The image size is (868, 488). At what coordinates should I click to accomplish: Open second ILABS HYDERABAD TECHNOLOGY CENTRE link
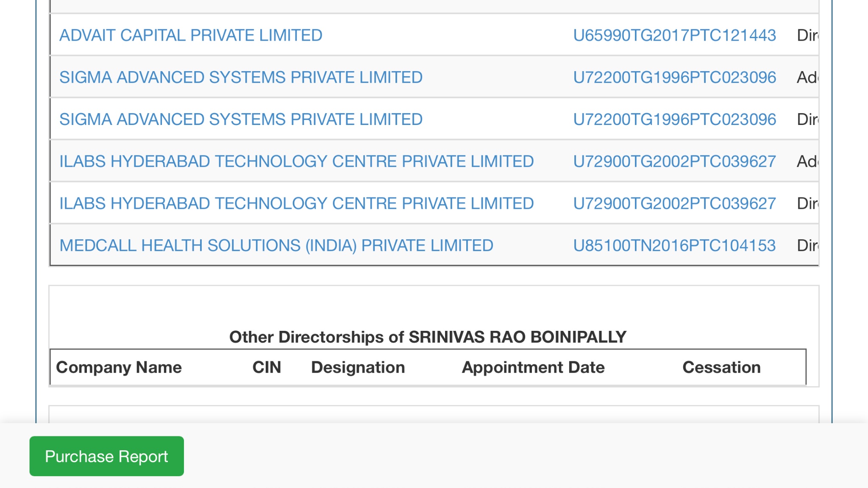pos(296,203)
